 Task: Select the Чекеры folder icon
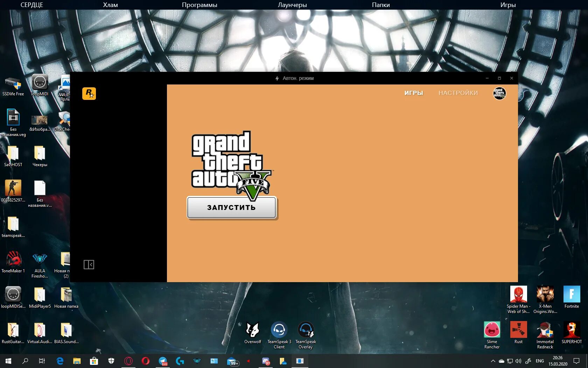(x=40, y=156)
